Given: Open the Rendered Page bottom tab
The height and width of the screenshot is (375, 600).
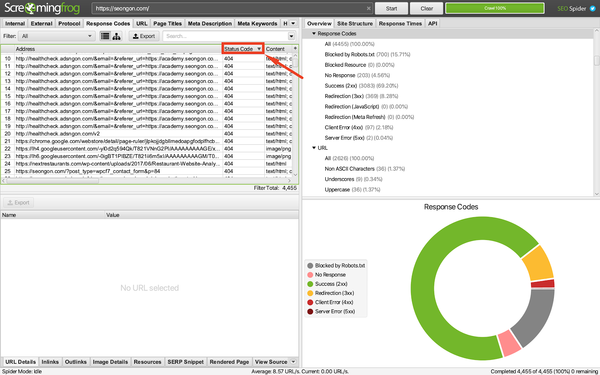Looking at the screenshot, I should point(229,362).
